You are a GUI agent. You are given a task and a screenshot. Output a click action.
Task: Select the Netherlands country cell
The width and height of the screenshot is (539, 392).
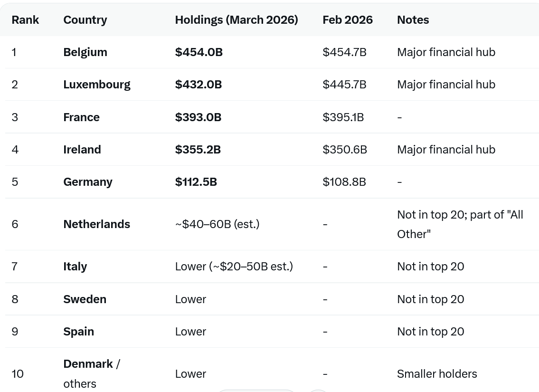point(96,224)
